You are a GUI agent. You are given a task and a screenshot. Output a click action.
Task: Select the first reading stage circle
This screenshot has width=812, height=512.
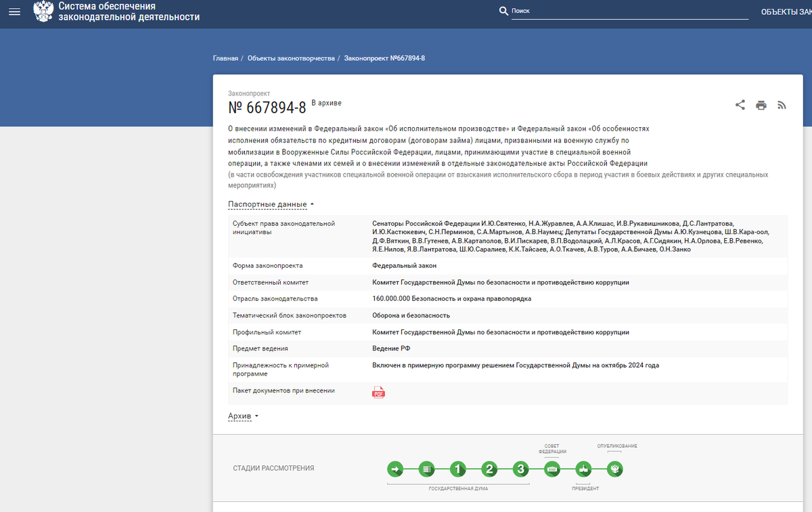[458, 469]
